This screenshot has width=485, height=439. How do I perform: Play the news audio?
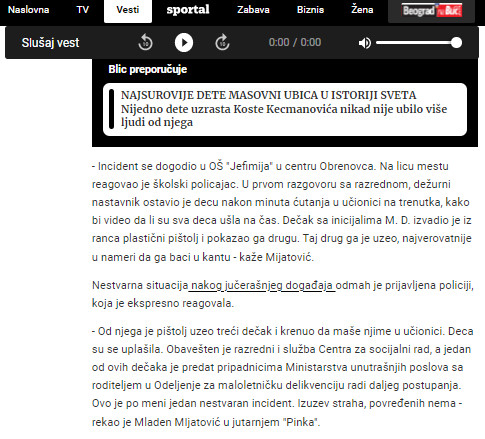184,43
